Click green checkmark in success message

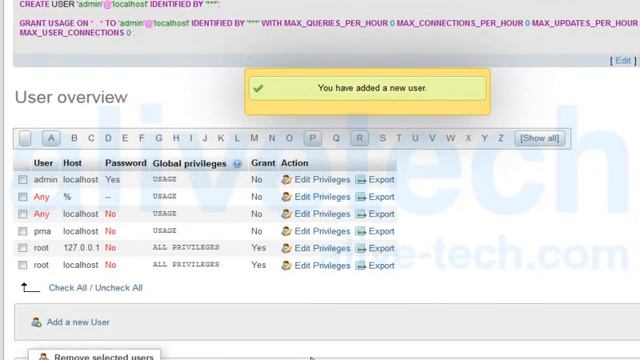tap(258, 88)
